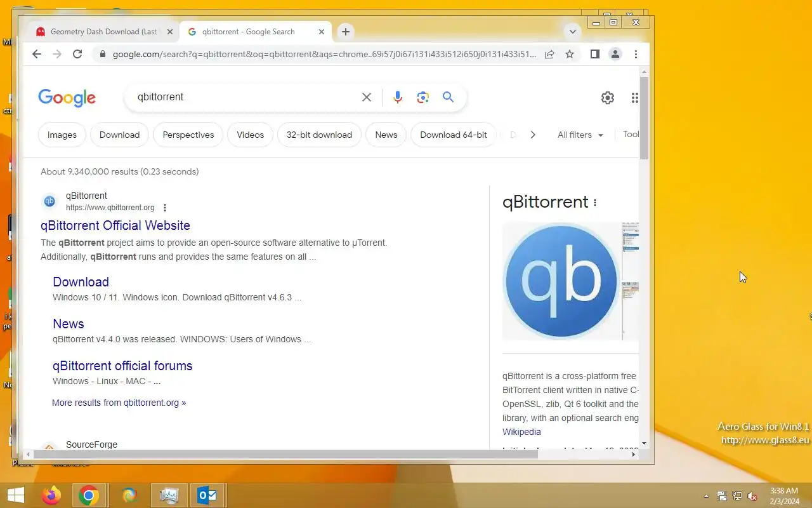Clear the qbittorrent search query
Image resolution: width=812 pixels, height=508 pixels.
tap(367, 97)
